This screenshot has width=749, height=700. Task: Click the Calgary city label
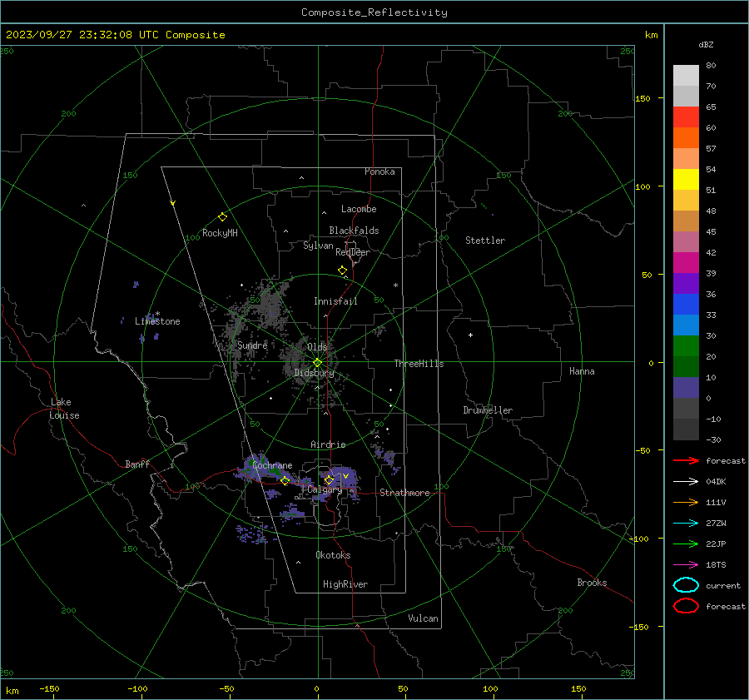pyautogui.click(x=325, y=489)
